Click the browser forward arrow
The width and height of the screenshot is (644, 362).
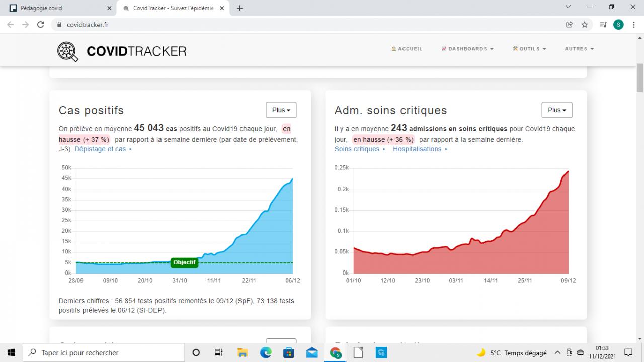26,24
